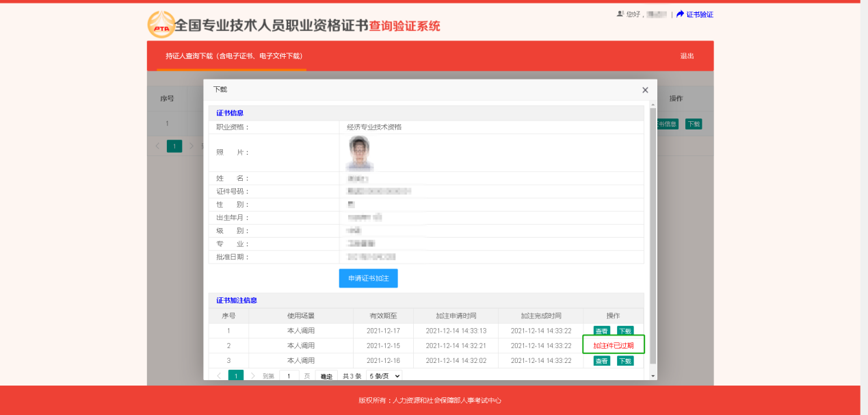Close the 下载 dialog
Viewport: 868px width, 415px height.
click(644, 90)
